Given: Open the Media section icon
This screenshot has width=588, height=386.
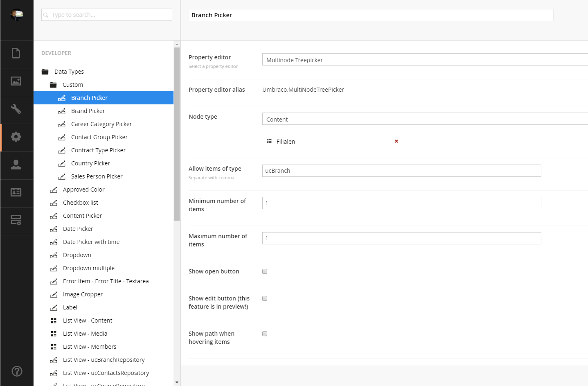Looking at the screenshot, I should 16,81.
